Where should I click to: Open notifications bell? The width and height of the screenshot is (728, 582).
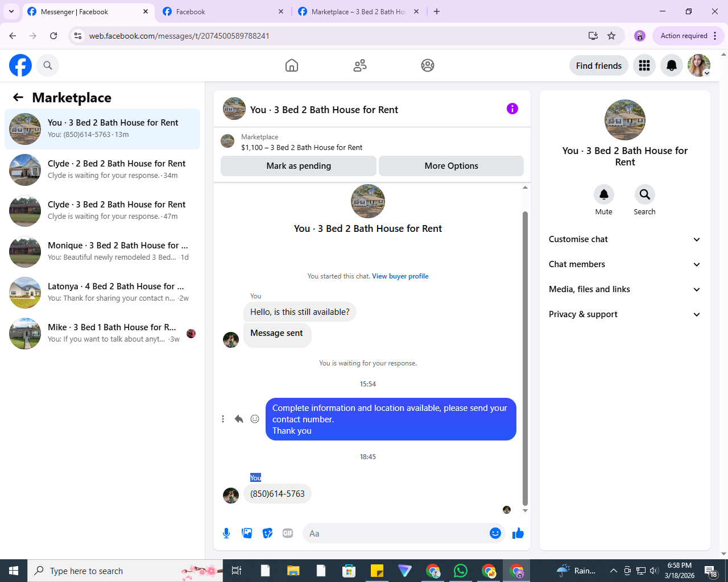coord(672,65)
